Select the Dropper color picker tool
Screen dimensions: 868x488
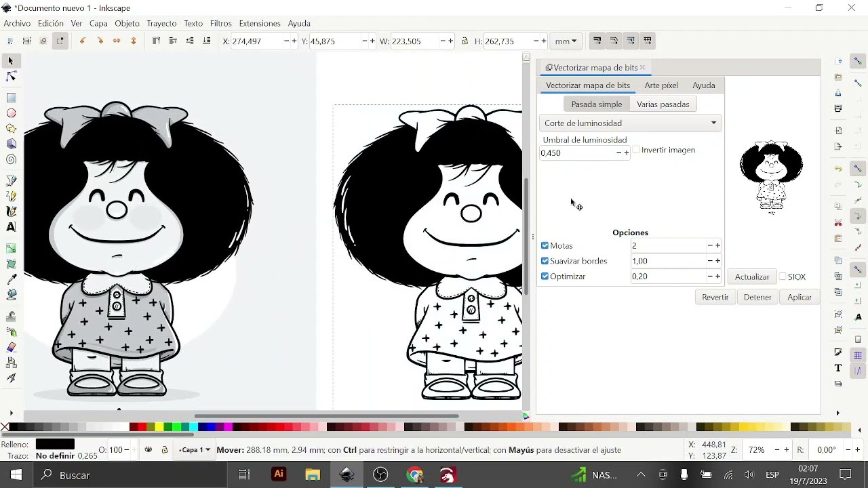click(11, 279)
